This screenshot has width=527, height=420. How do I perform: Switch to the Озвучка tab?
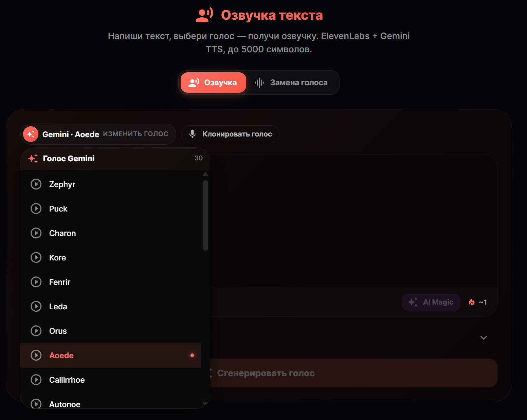point(213,83)
